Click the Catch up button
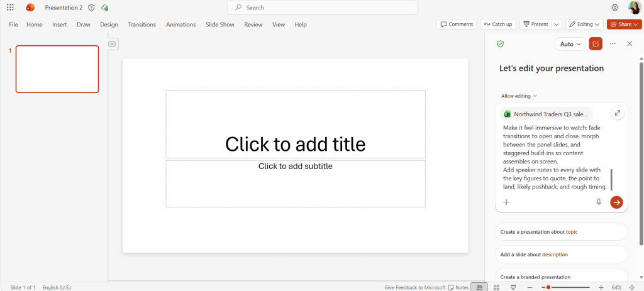The width and height of the screenshot is (644, 291). point(498,25)
